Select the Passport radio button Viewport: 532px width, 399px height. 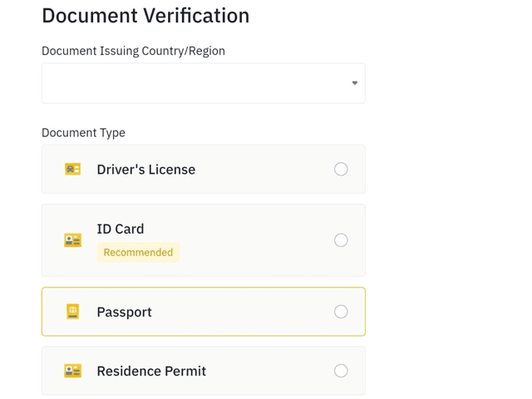click(x=341, y=312)
